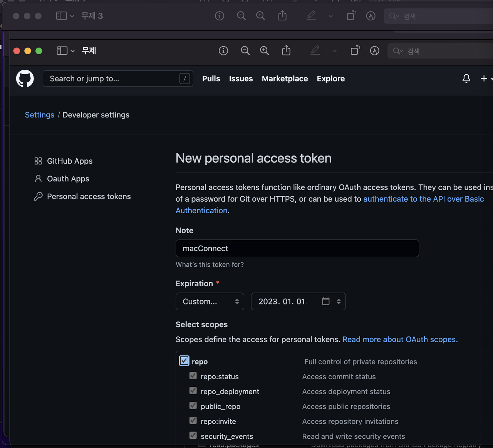Toggle the sidebar view in the 무제 3 window
Viewport: 493px width, 448px height.
(62, 16)
